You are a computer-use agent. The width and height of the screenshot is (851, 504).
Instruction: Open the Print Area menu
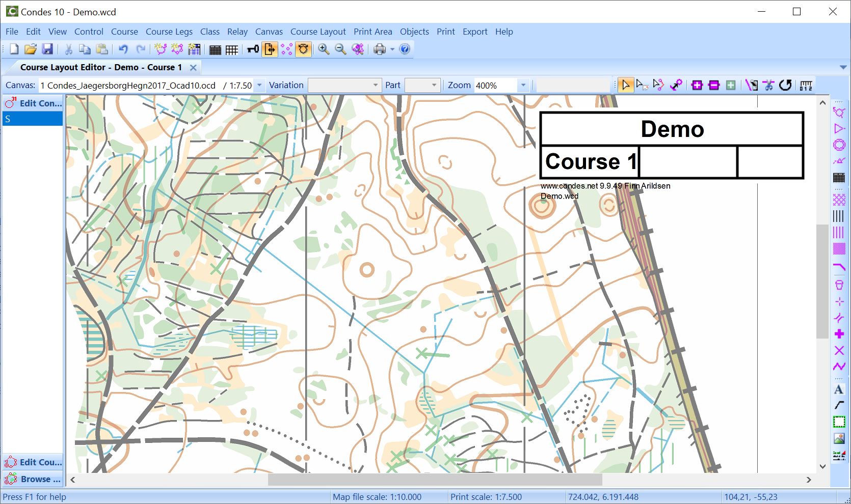[x=373, y=32]
